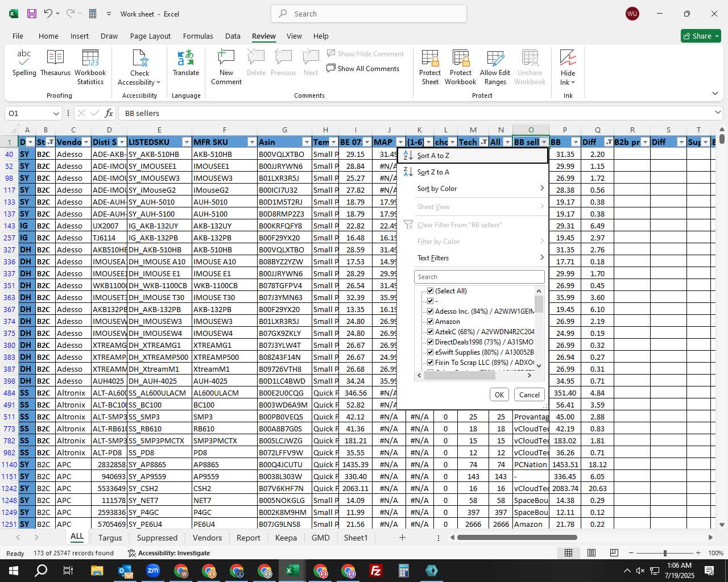Open the LISTEDSKU column filter dropdown
This screenshot has width=728, height=582.
pyautogui.click(x=186, y=142)
